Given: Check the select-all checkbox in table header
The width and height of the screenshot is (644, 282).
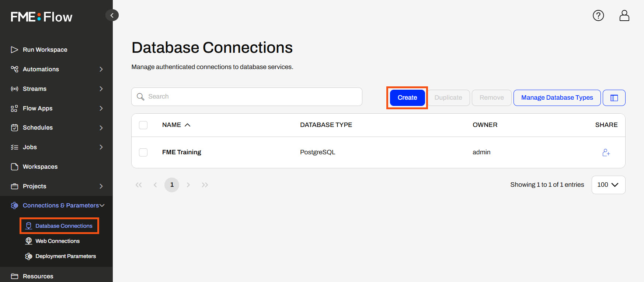Looking at the screenshot, I should [143, 125].
